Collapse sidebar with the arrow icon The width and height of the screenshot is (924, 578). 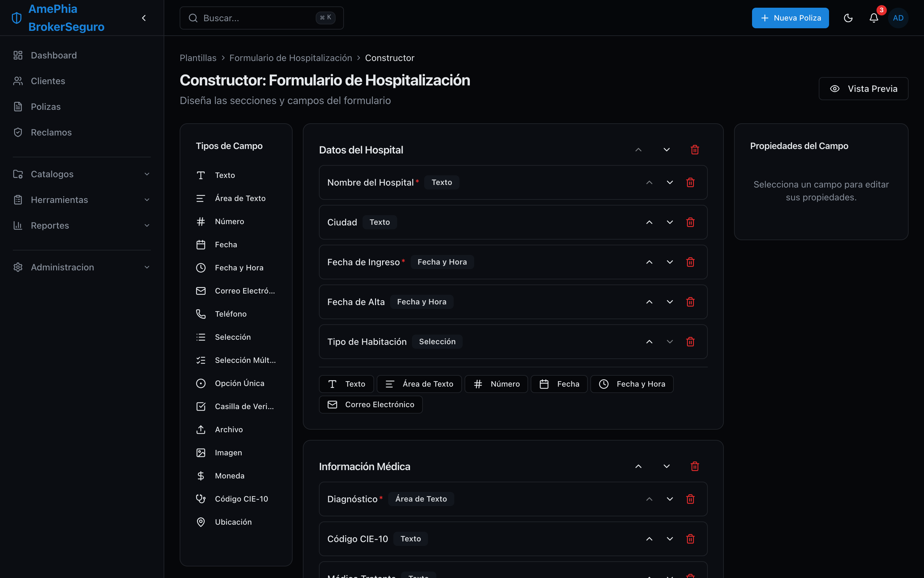click(x=144, y=18)
